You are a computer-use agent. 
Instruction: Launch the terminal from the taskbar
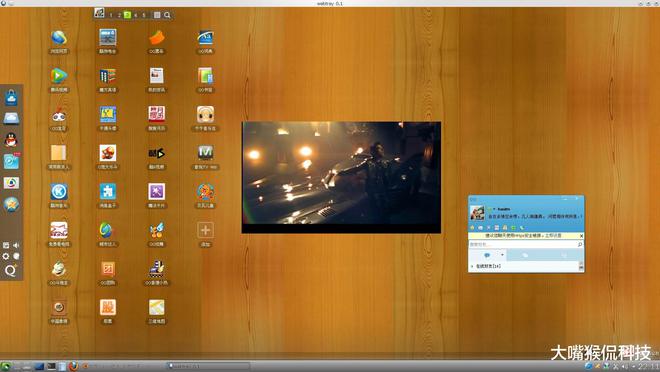51,366
